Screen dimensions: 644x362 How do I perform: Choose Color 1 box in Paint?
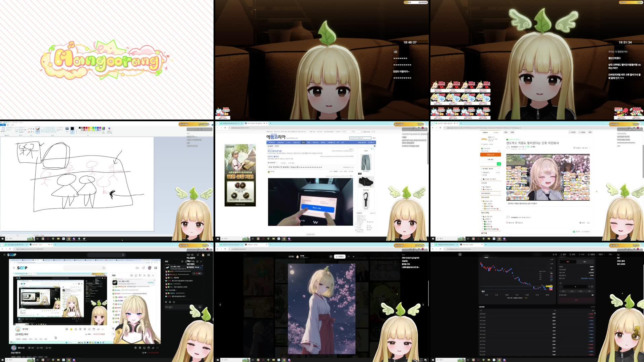(x=72, y=130)
